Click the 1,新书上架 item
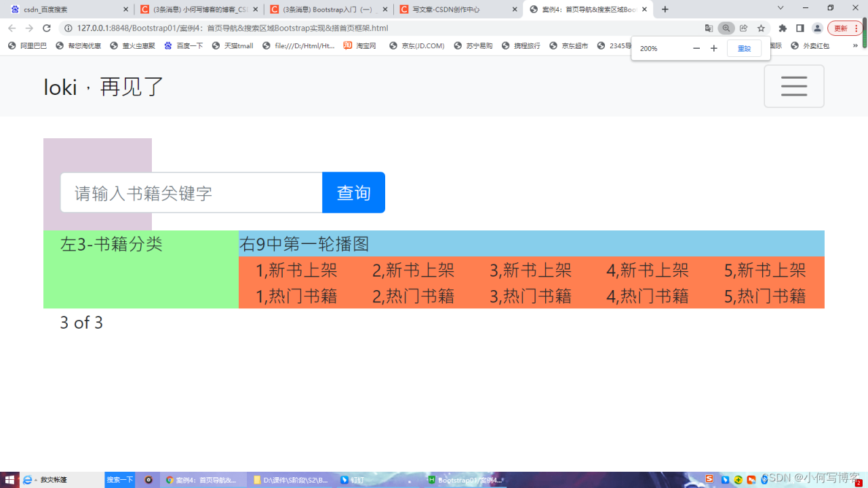 coord(296,270)
